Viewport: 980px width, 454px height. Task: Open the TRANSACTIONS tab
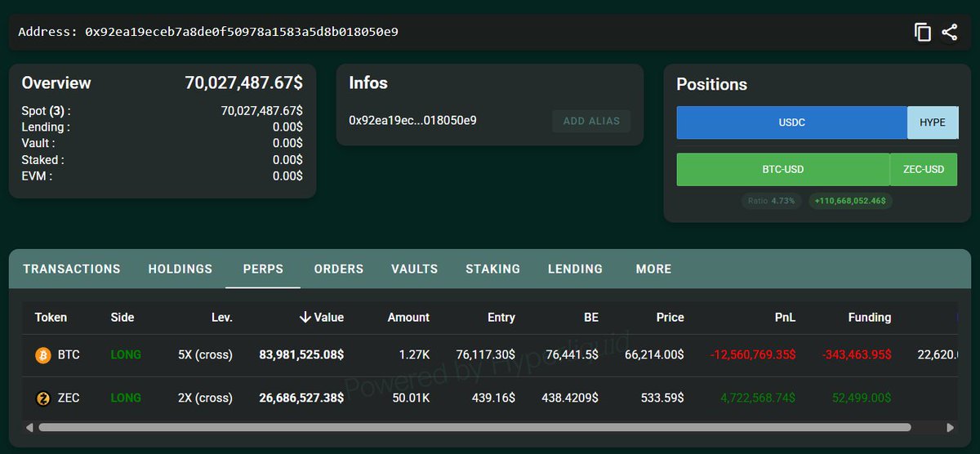(x=72, y=269)
